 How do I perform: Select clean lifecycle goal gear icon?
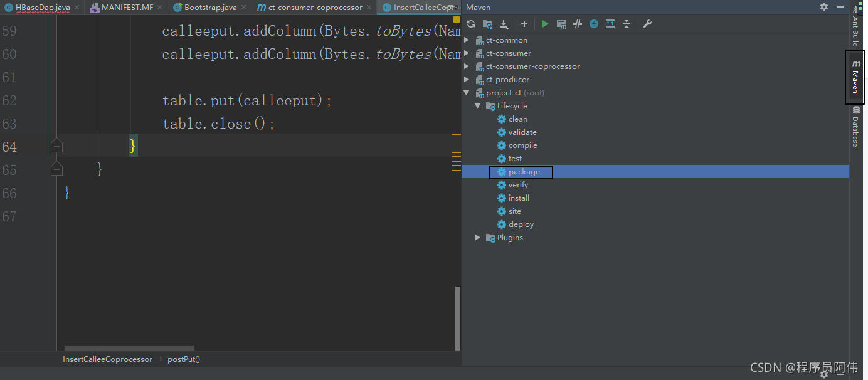(x=502, y=119)
